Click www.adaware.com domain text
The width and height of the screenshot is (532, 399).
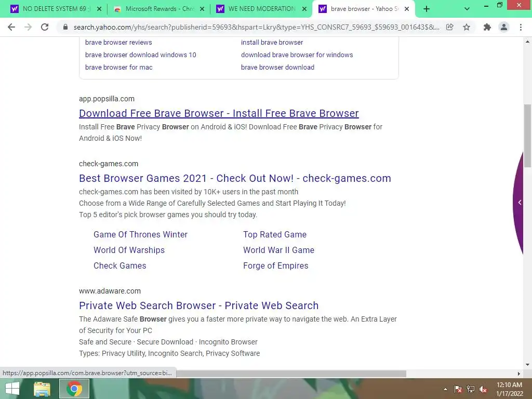pyautogui.click(x=110, y=291)
